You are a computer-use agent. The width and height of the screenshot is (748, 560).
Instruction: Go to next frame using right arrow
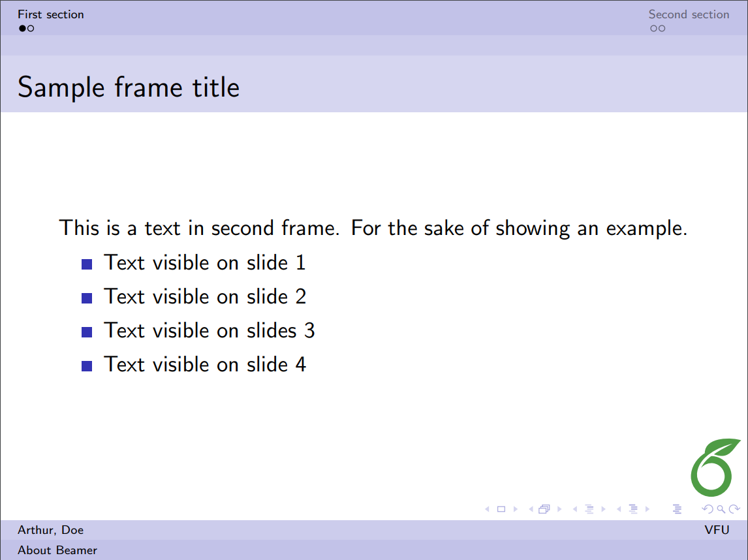point(559,509)
